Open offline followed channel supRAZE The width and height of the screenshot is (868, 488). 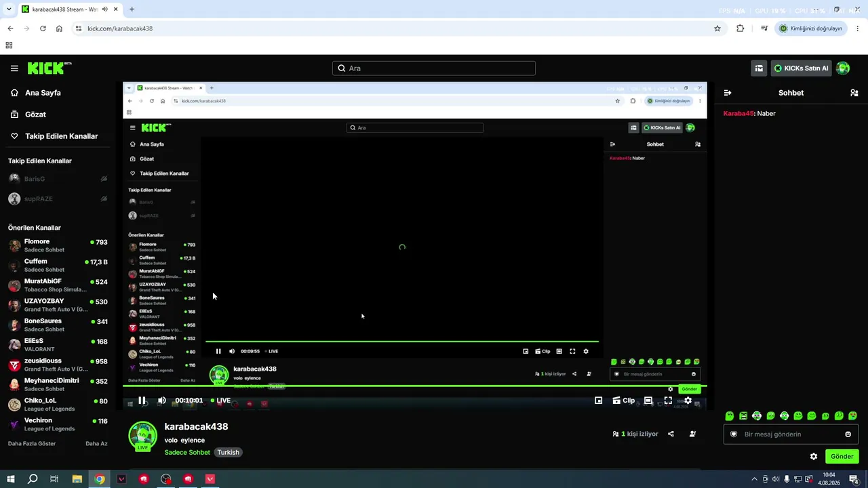tap(58, 199)
